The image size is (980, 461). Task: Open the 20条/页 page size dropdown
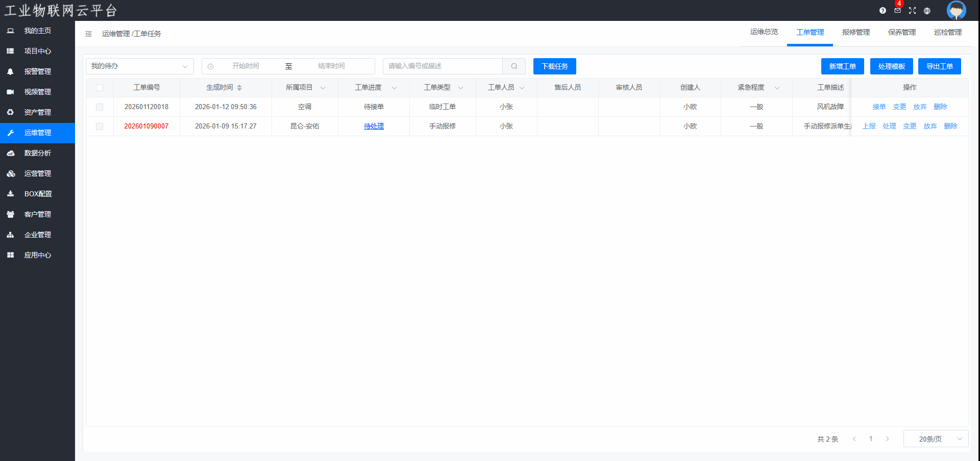click(x=935, y=439)
